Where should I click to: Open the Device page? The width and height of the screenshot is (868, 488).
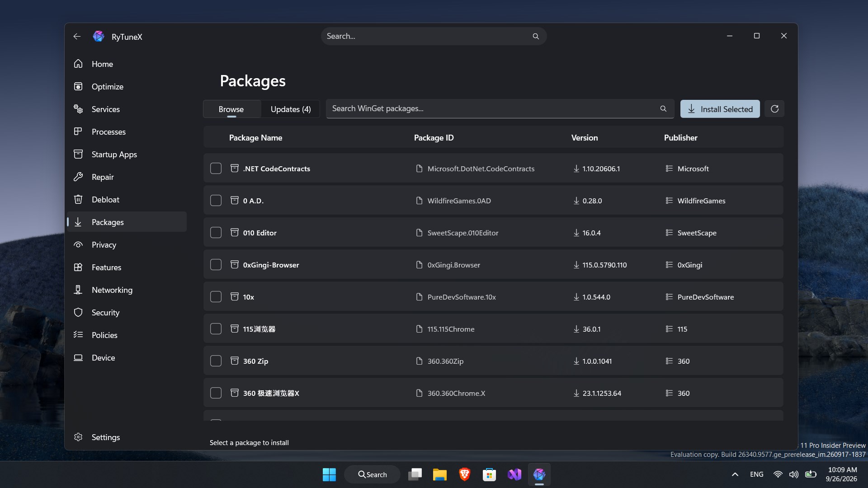127,357
